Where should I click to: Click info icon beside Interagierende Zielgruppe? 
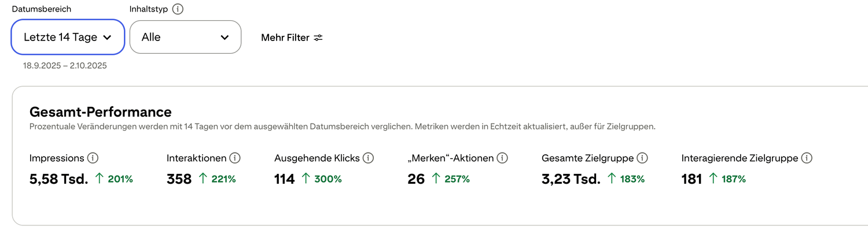807,158
